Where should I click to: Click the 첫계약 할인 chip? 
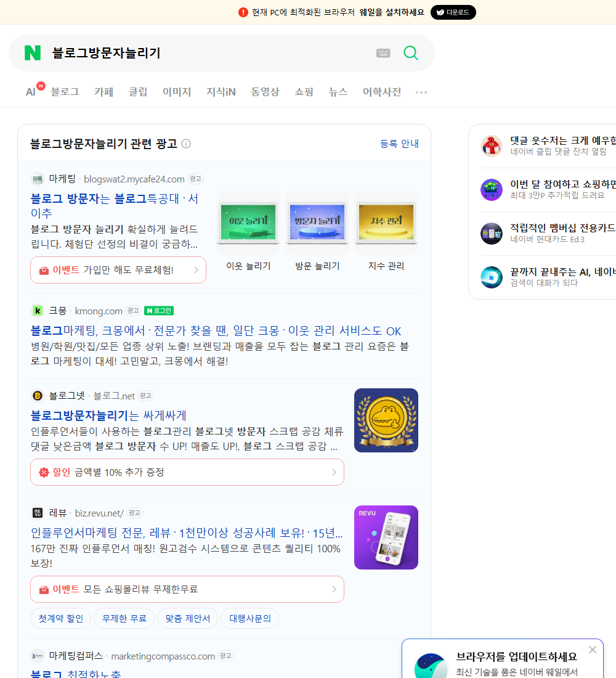(60, 618)
